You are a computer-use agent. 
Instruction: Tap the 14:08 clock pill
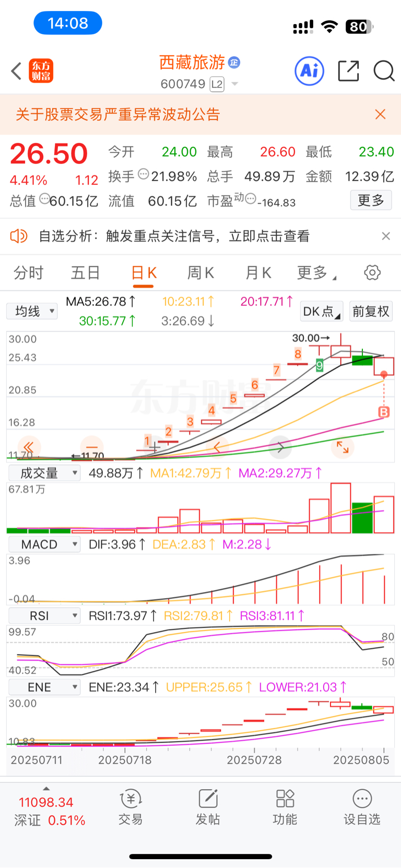tap(68, 23)
